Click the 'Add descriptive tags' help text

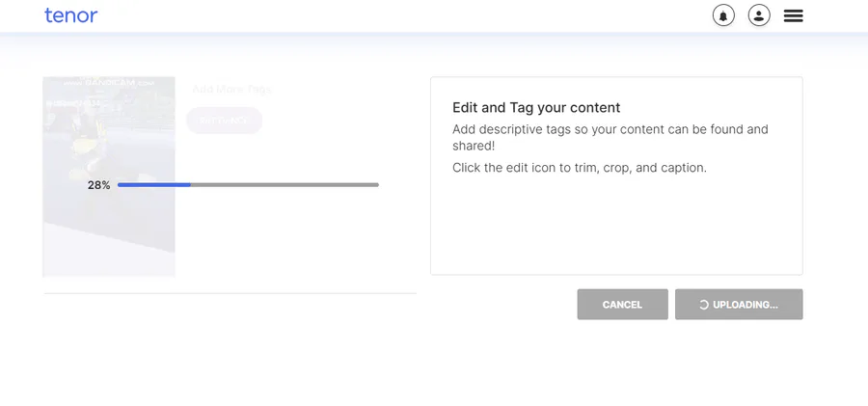click(610, 137)
